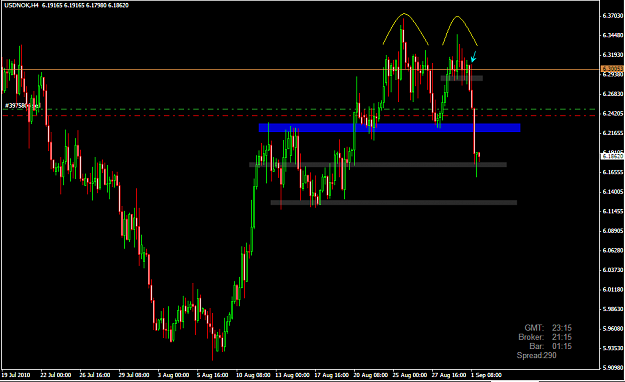Click the 6.26830 price scale value

tap(613, 94)
